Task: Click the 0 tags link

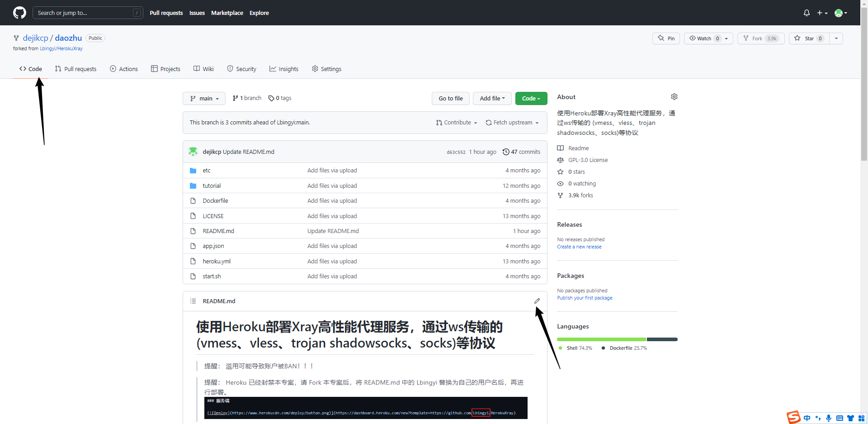Action: tap(280, 98)
